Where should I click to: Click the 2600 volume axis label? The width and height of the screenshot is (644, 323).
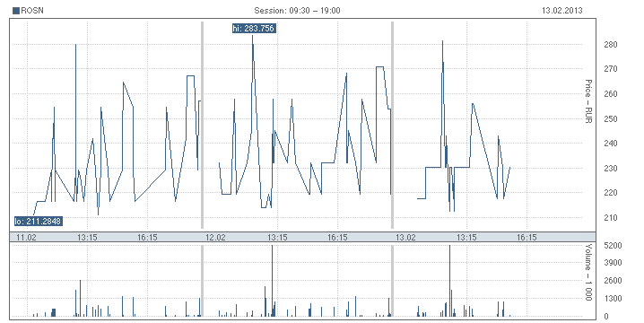(613, 281)
